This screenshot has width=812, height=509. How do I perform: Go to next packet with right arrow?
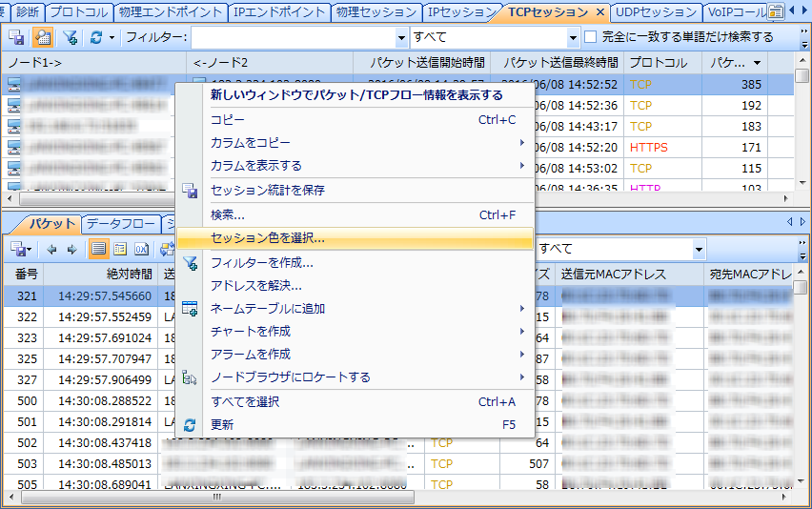tap(69, 249)
